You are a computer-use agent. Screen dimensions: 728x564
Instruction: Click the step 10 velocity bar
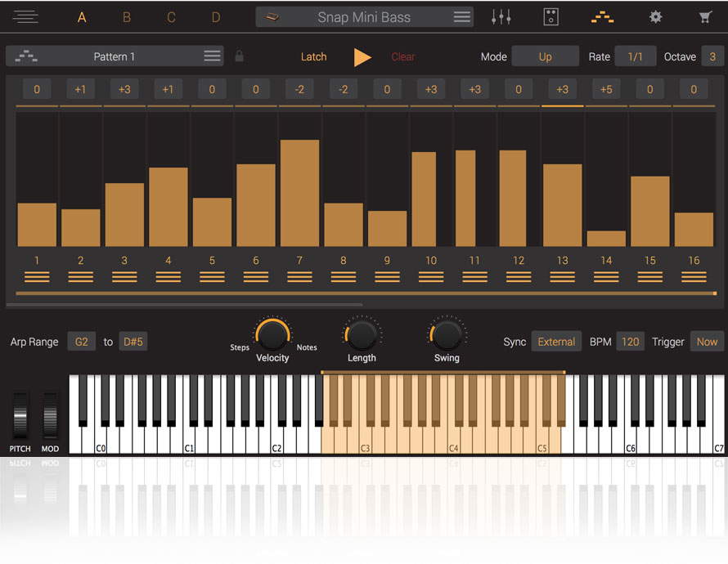430,199
